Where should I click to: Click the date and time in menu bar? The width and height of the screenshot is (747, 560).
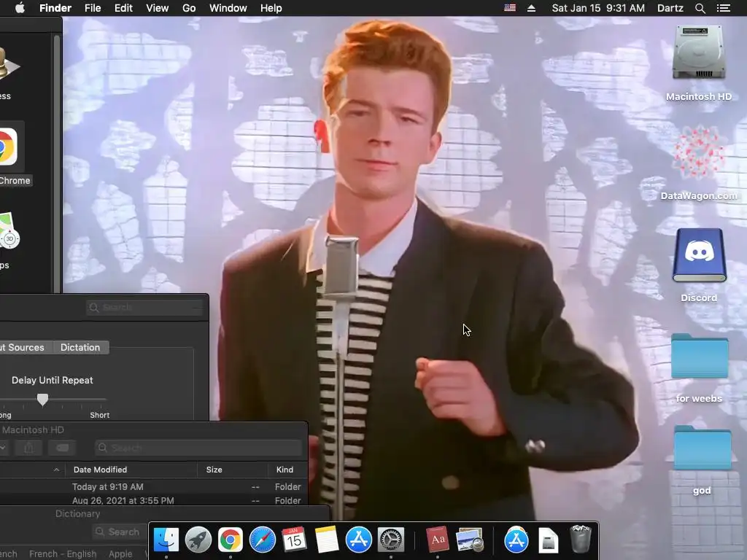(x=598, y=8)
